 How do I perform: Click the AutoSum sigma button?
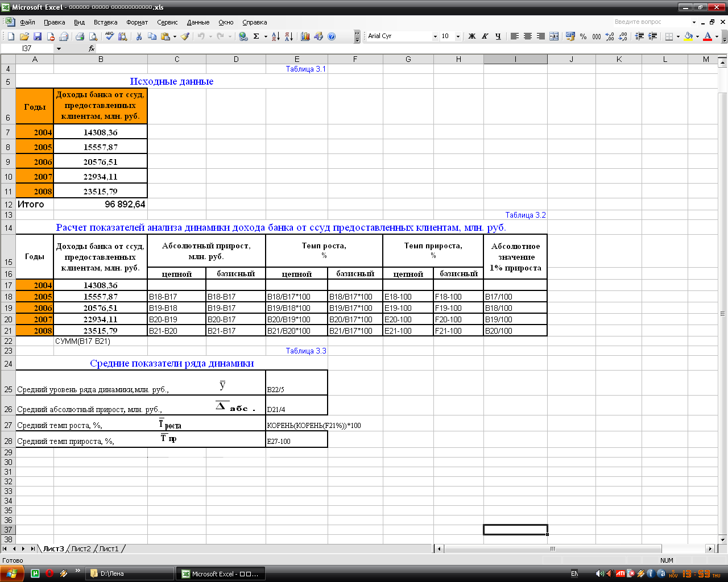point(257,36)
